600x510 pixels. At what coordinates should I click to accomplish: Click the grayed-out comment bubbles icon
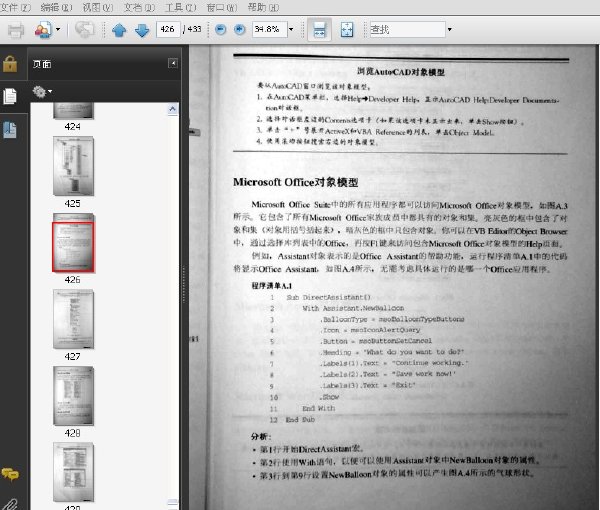coord(85,29)
